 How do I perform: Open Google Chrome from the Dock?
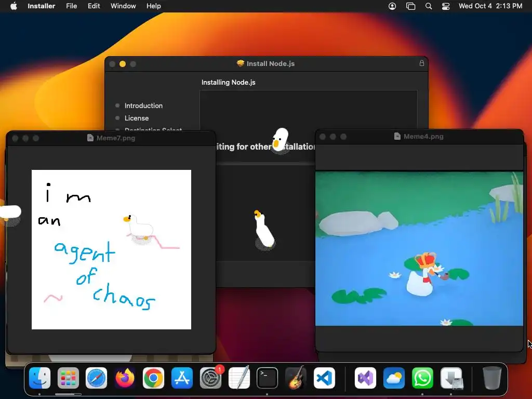pyautogui.click(x=153, y=378)
